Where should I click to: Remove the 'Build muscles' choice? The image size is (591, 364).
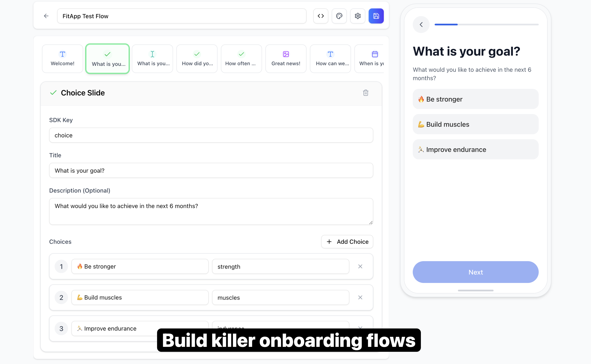click(360, 298)
